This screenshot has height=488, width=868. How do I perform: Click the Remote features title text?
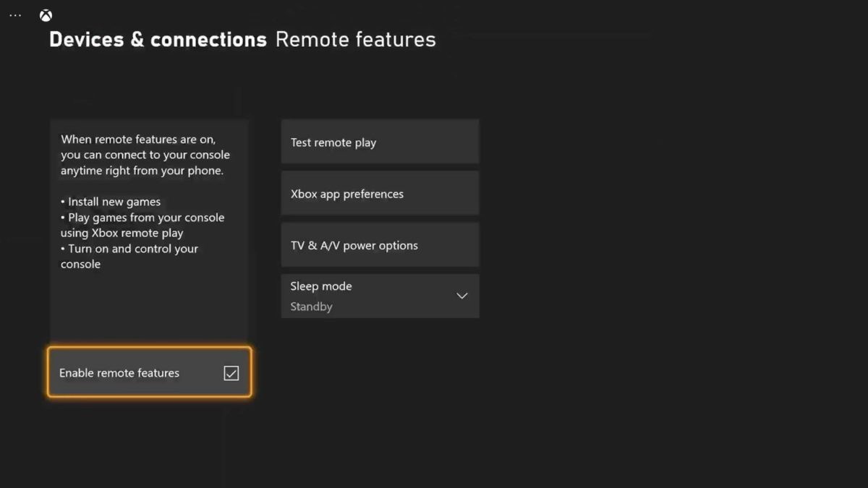356,39
